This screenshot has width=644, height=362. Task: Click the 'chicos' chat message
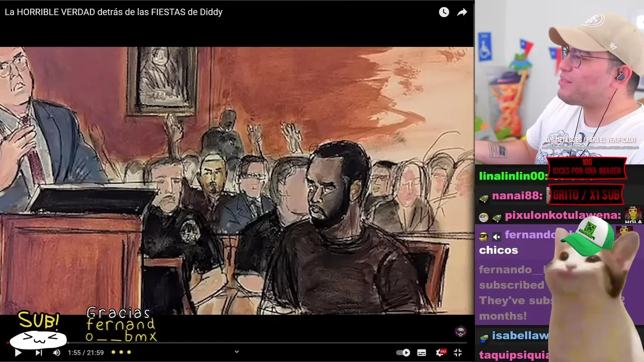click(498, 250)
